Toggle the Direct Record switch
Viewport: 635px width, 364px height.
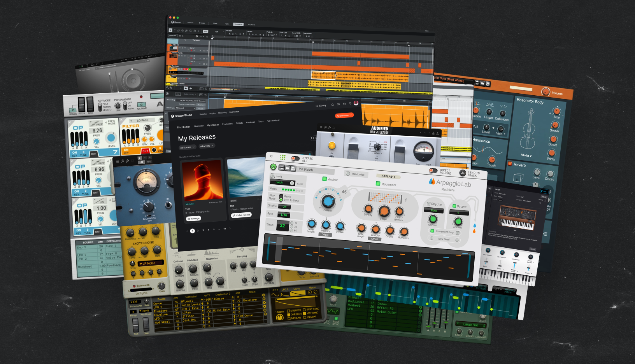433,170
